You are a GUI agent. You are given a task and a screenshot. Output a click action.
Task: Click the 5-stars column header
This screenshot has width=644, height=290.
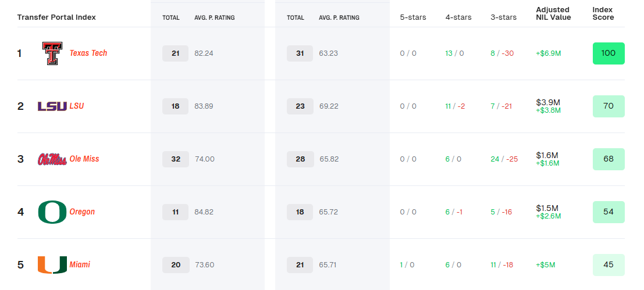[413, 17]
